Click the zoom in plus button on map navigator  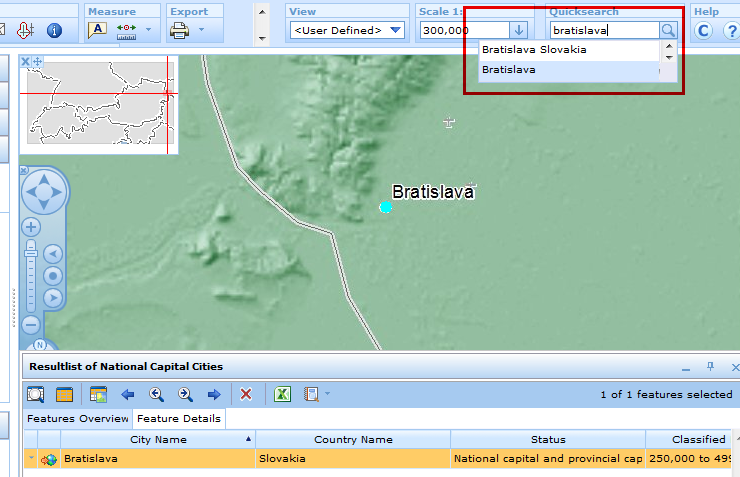(x=31, y=227)
